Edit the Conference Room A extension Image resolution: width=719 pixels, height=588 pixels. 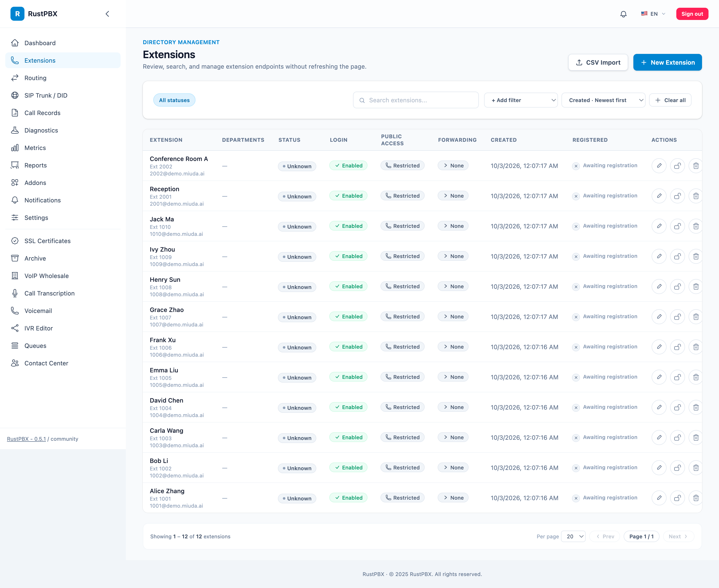tap(659, 166)
